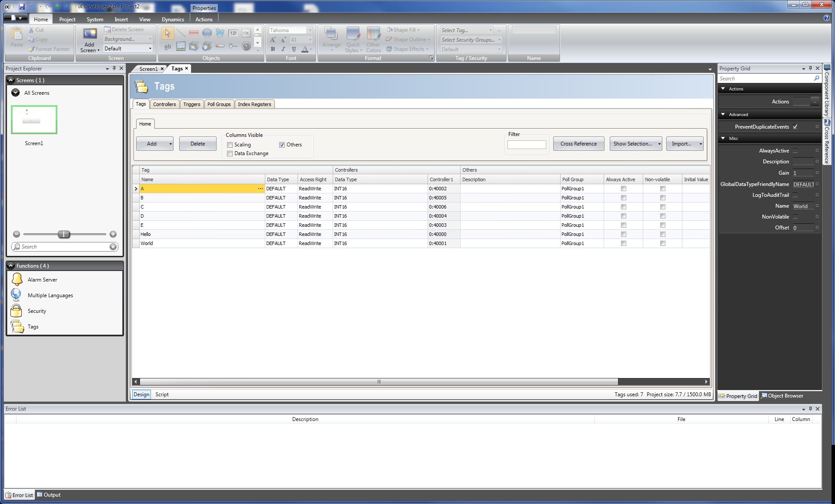Screen dimensions: 835x504
Task: Click the Save icon in title bar
Action: coord(21,7)
